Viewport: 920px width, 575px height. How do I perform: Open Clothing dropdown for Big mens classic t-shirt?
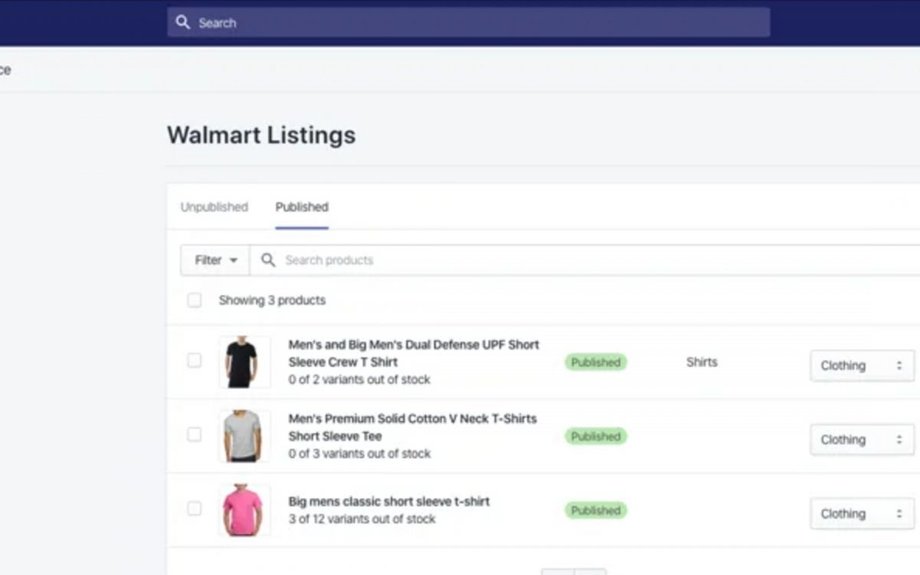click(x=862, y=513)
